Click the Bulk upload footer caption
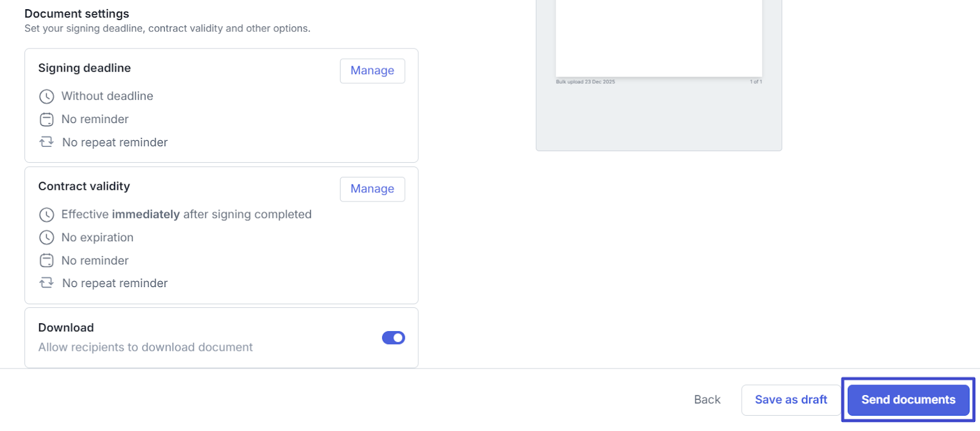 pyautogui.click(x=585, y=81)
